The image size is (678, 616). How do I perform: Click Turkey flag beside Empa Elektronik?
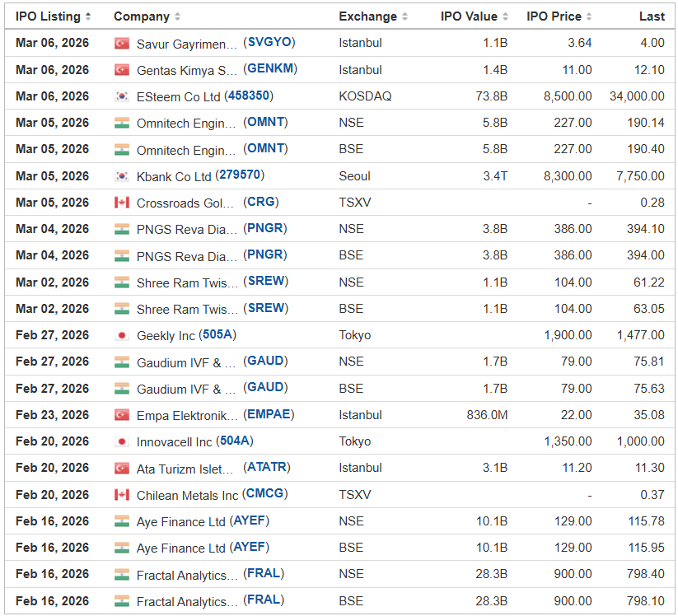[x=122, y=415]
